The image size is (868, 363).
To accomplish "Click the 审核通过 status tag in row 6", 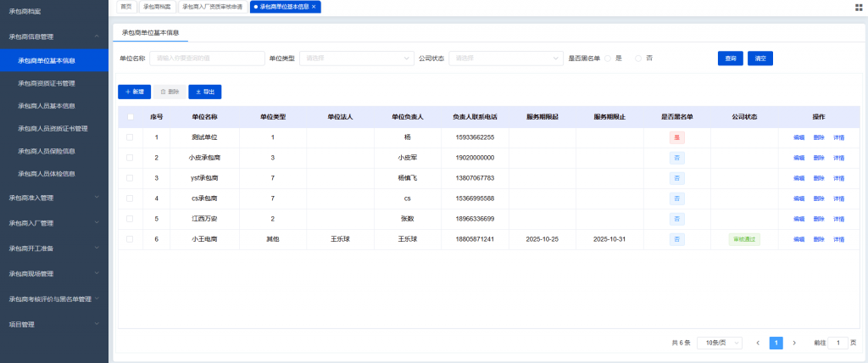I will click(744, 239).
